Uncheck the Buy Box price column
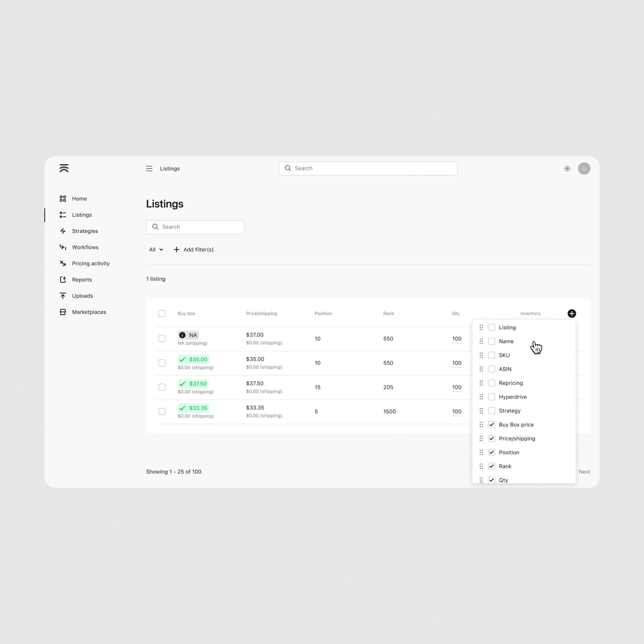This screenshot has height=644, width=644. click(492, 425)
